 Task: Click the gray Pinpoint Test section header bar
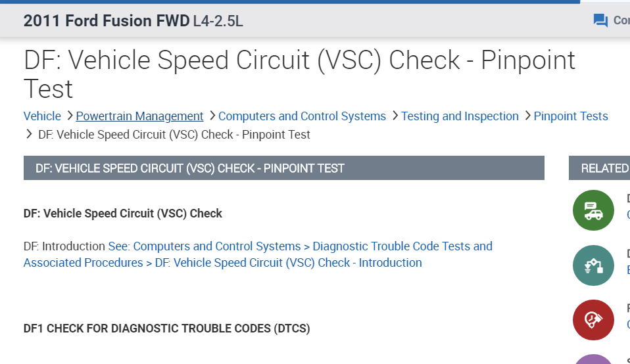[x=283, y=168]
